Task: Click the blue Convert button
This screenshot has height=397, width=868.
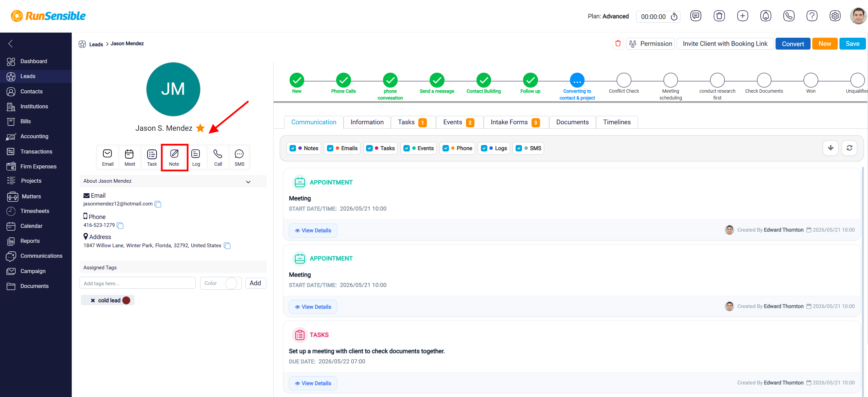Action: [x=793, y=44]
